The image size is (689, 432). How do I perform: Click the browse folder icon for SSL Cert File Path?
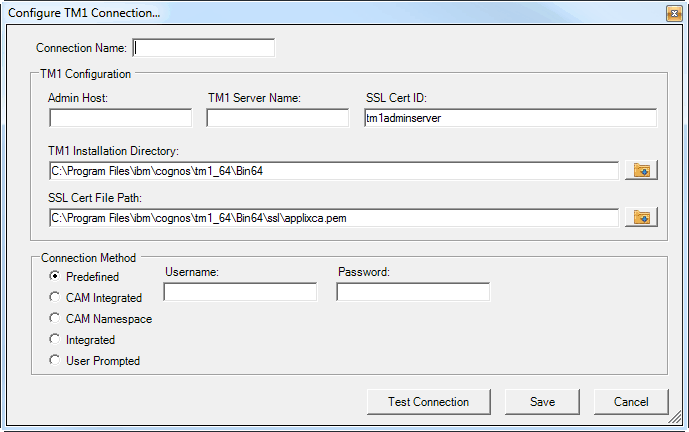tap(640, 217)
